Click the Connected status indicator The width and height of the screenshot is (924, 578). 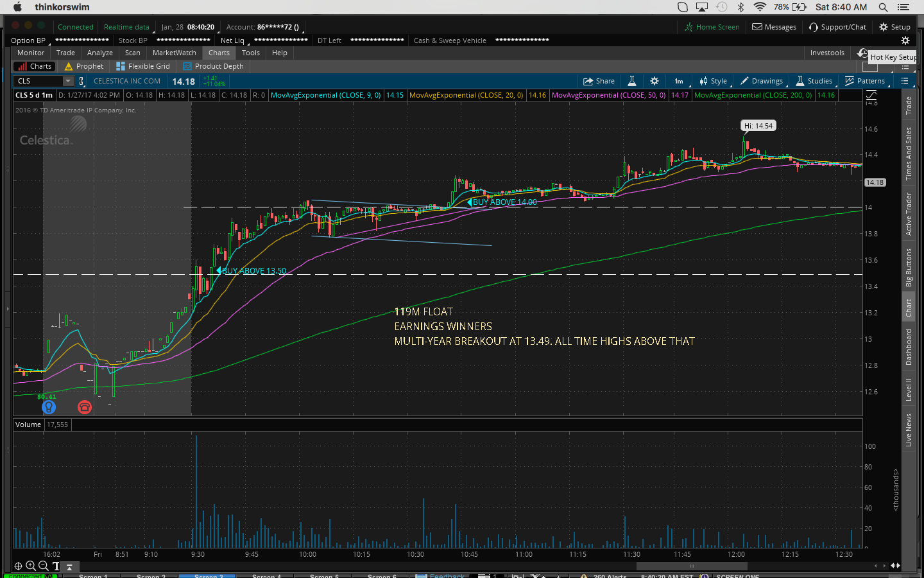click(x=76, y=27)
